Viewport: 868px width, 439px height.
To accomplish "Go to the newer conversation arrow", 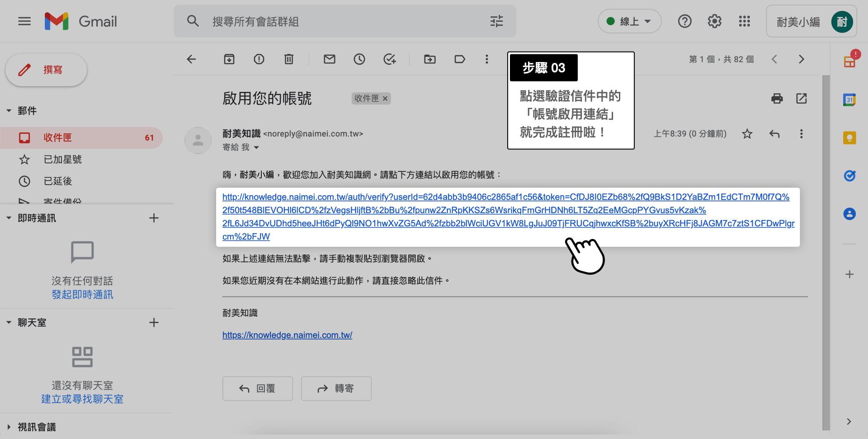I will 774,59.
